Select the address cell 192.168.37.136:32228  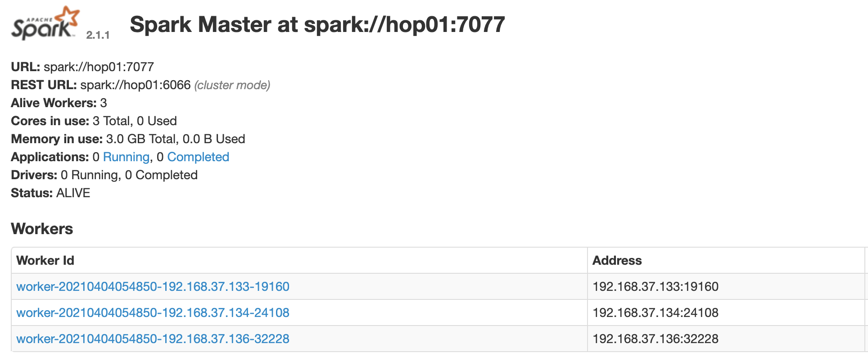655,339
